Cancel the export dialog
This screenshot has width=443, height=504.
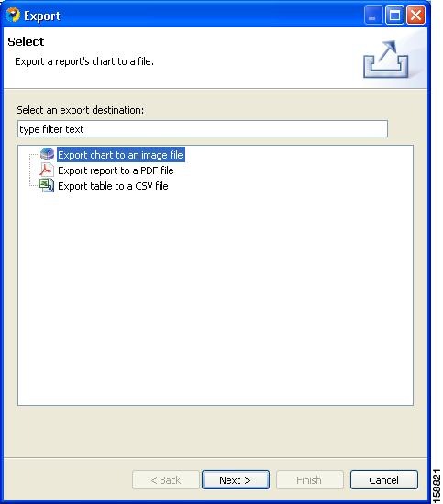click(384, 480)
